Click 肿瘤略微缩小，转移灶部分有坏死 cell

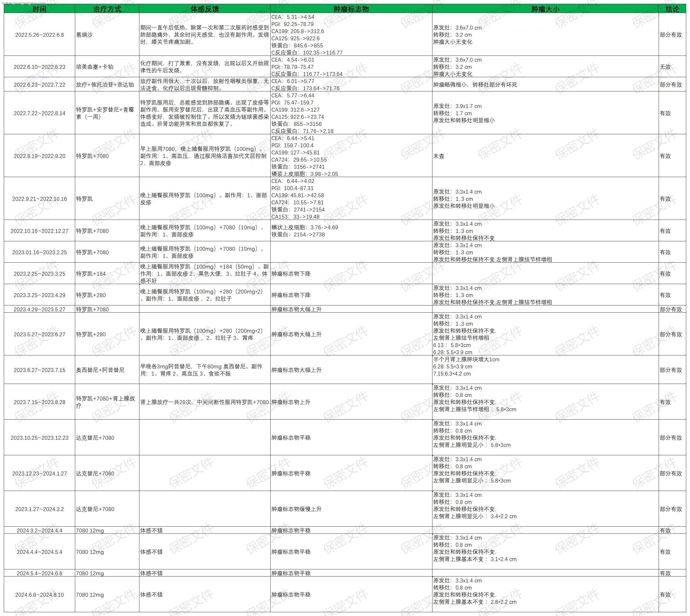coord(545,85)
